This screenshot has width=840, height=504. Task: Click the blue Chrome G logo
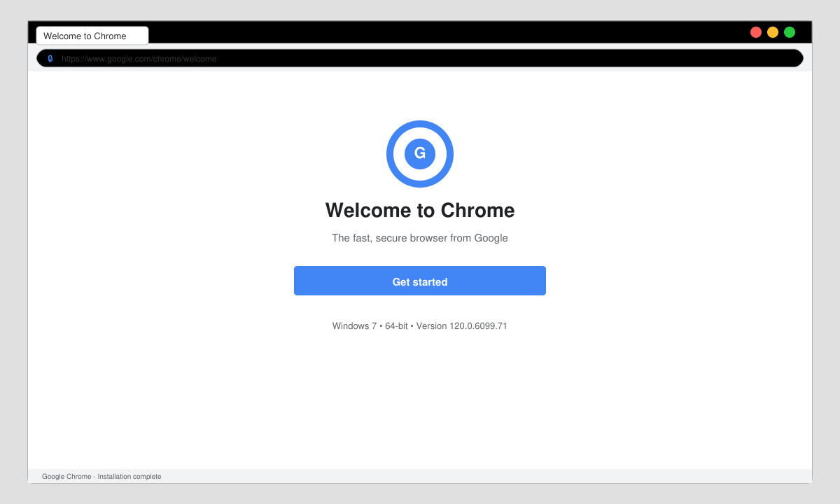click(x=420, y=154)
